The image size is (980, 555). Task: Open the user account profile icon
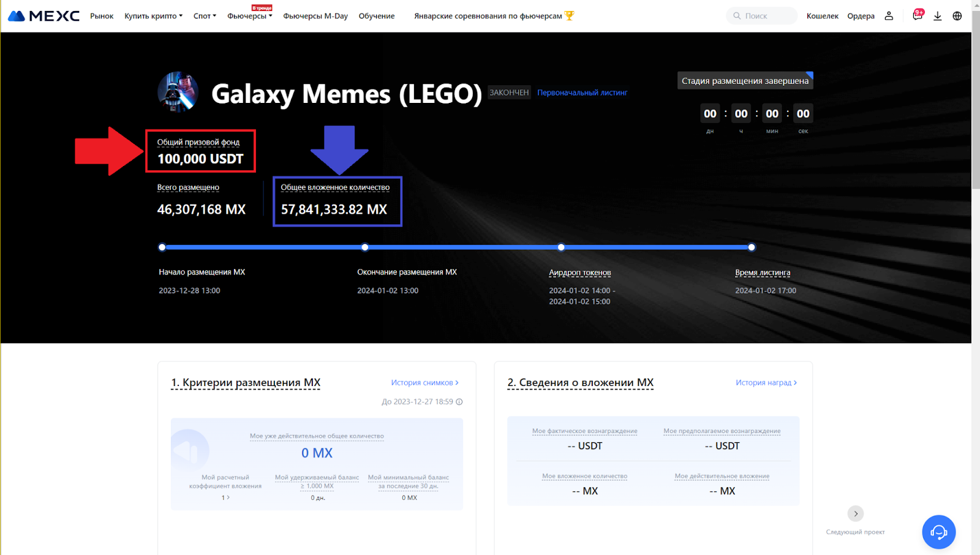pyautogui.click(x=889, y=16)
